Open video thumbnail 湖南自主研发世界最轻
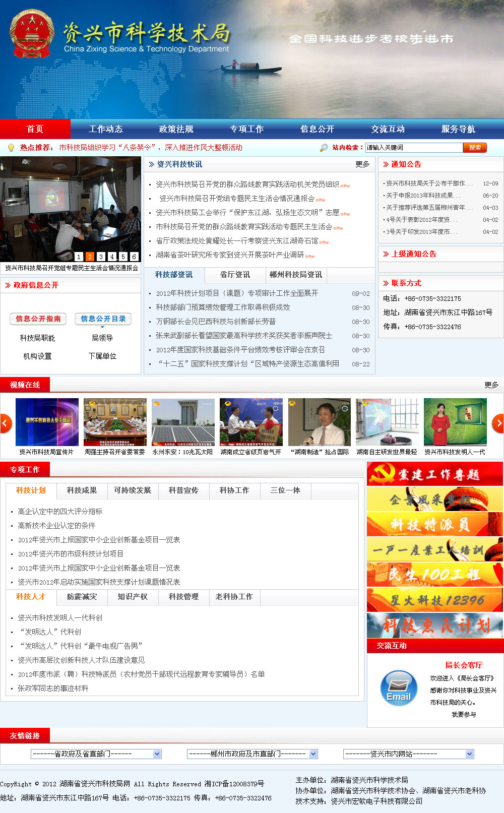Viewport: 504px width, 813px height. coord(387,422)
